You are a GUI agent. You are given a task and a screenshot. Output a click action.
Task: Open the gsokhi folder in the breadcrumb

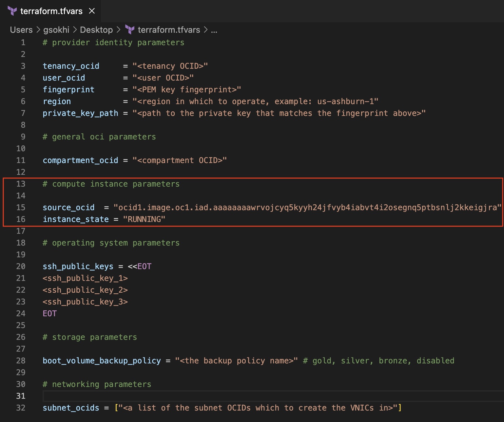pos(56,29)
